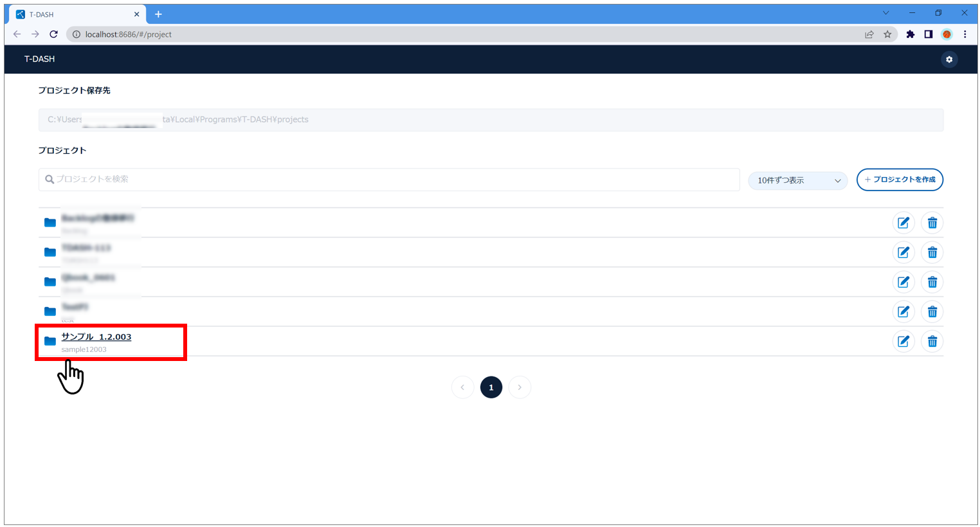This screenshot has width=980, height=527.
Task: Delete the サンプル_1.2.003 project
Action: (x=932, y=341)
